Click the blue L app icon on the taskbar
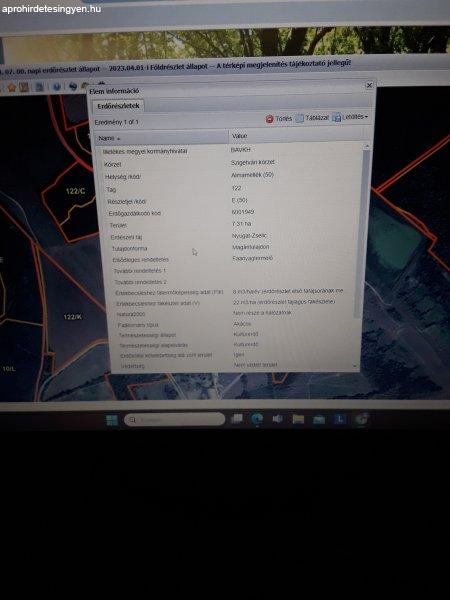 (x=339, y=419)
